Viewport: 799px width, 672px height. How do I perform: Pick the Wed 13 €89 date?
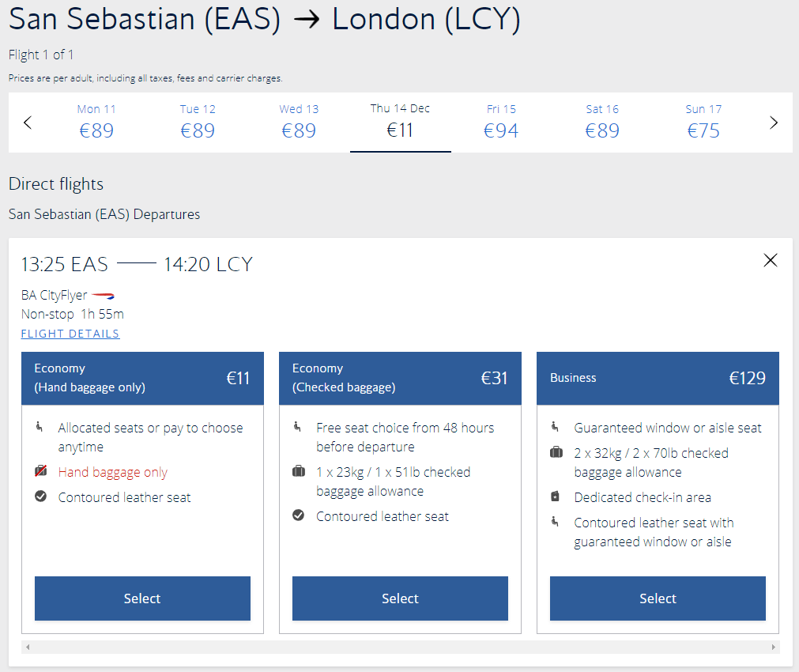pyautogui.click(x=299, y=123)
